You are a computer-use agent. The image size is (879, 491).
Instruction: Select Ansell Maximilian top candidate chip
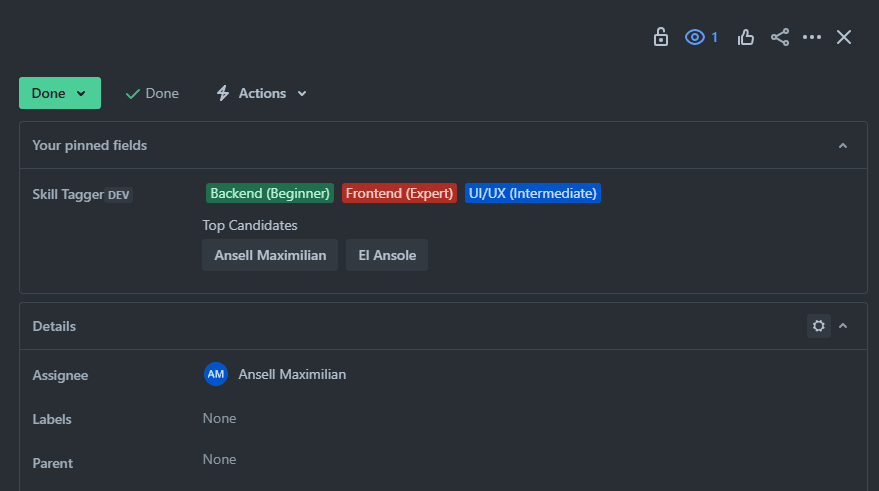[270, 255]
